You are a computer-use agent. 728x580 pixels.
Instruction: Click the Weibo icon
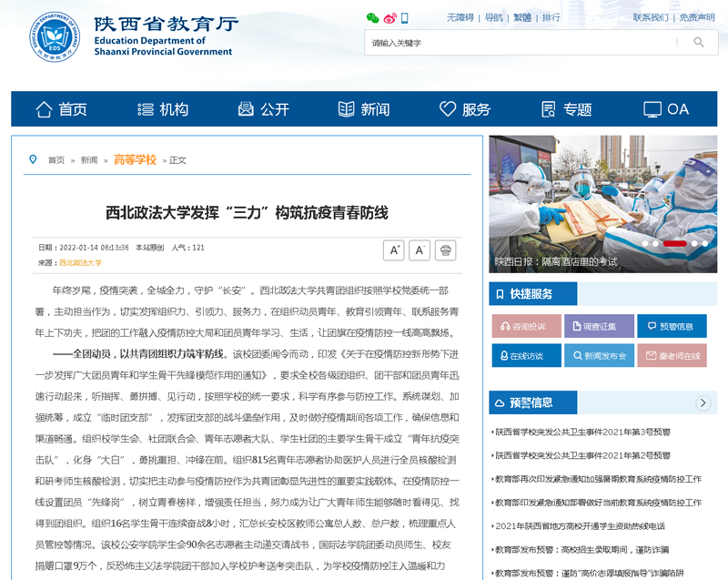coord(389,18)
